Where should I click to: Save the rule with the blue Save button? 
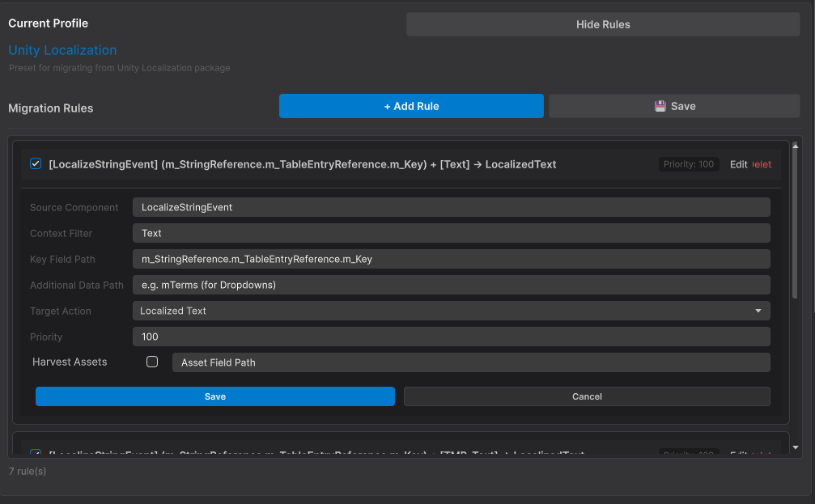coord(214,396)
